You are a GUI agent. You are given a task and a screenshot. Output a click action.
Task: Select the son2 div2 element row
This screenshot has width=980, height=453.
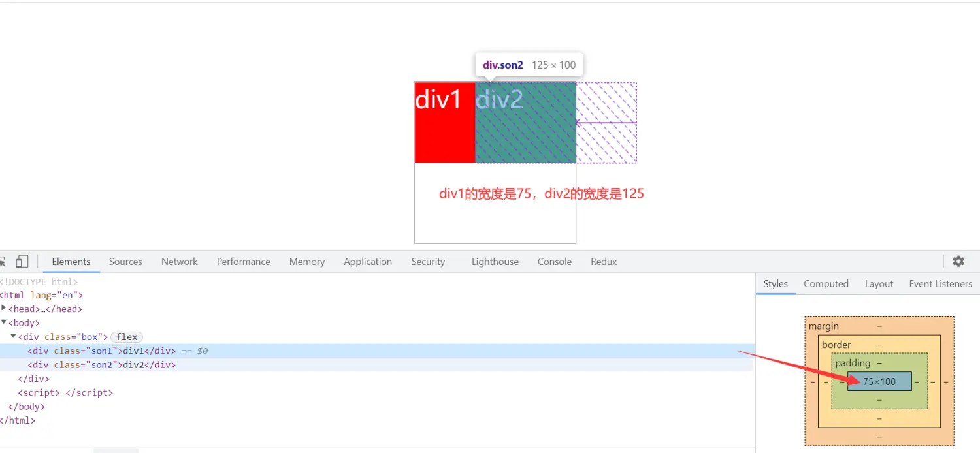coord(376,365)
